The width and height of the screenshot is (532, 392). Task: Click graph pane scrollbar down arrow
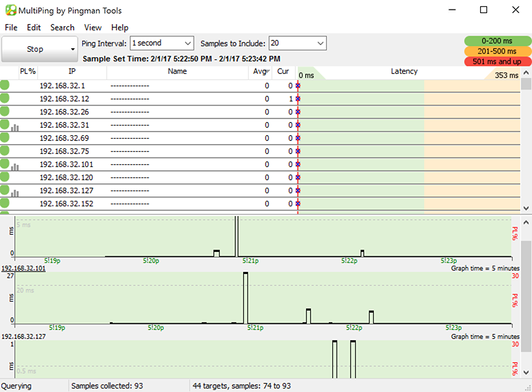coord(526,373)
